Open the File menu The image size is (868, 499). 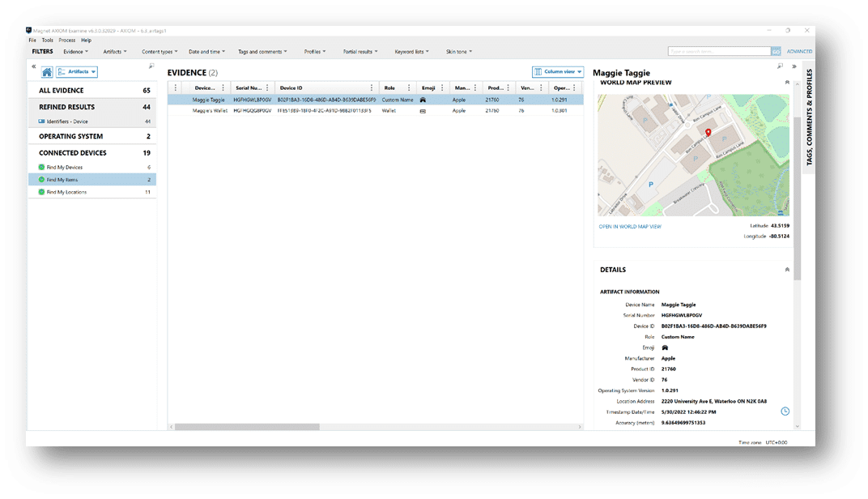click(x=32, y=41)
